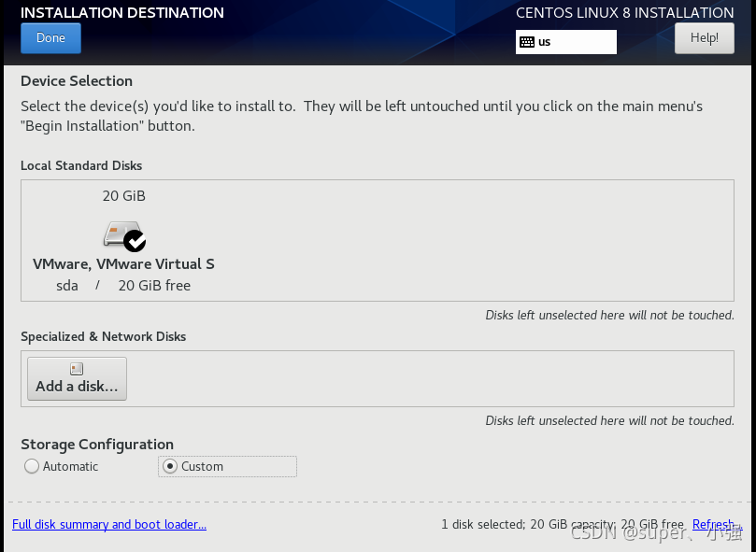Screen dimensions: 756x552
Task: Select the Automatic storage configuration radio
Action: [32, 466]
